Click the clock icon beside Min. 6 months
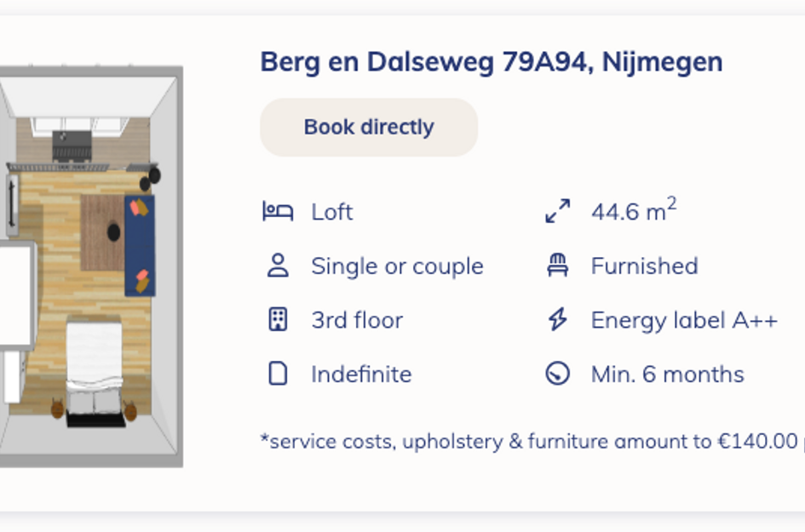This screenshot has height=532, width=805. [557, 374]
